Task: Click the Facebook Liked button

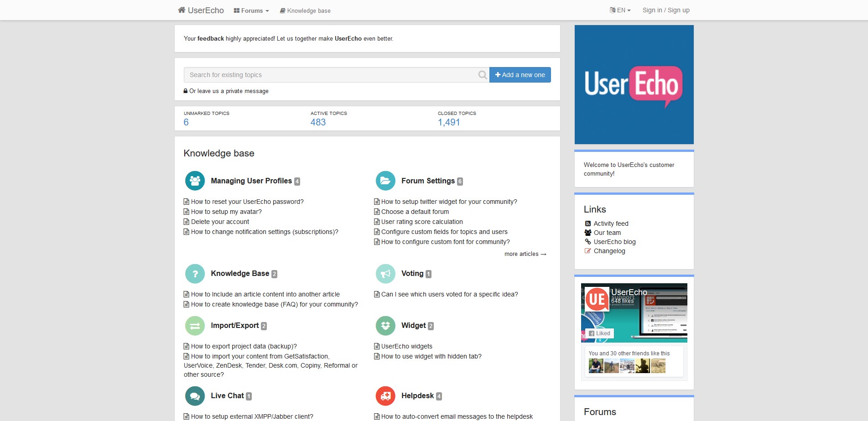Action: pyautogui.click(x=600, y=333)
